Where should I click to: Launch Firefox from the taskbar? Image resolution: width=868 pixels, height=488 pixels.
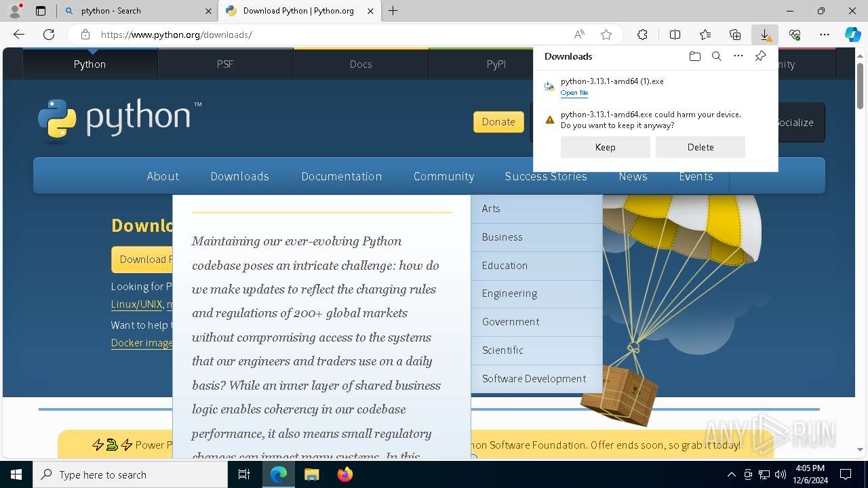pyautogui.click(x=344, y=474)
